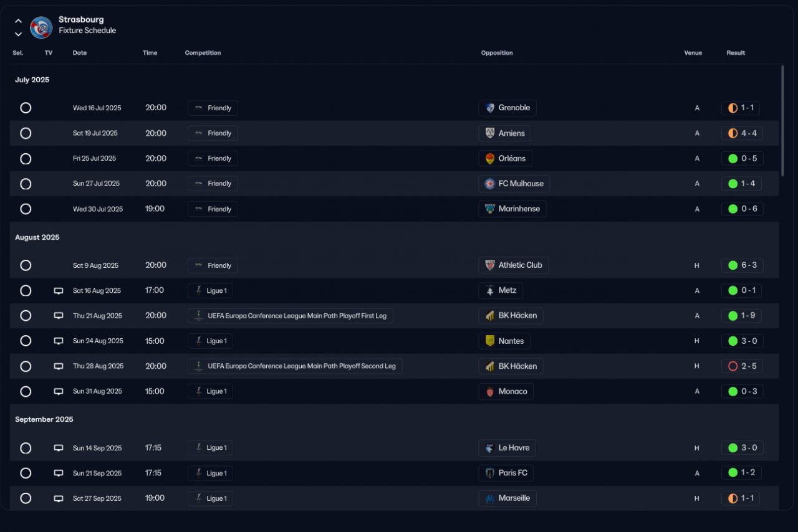The image size is (798, 532).
Task: Click the TV icon for Thu 28 Aug match
Action: 59,366
